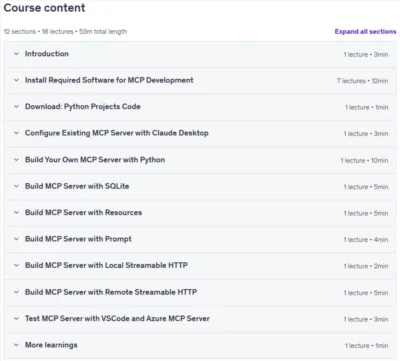Select Build MCP Server with Remote Streamable HTTP
Screen dimensions: 400x361
coord(111,292)
